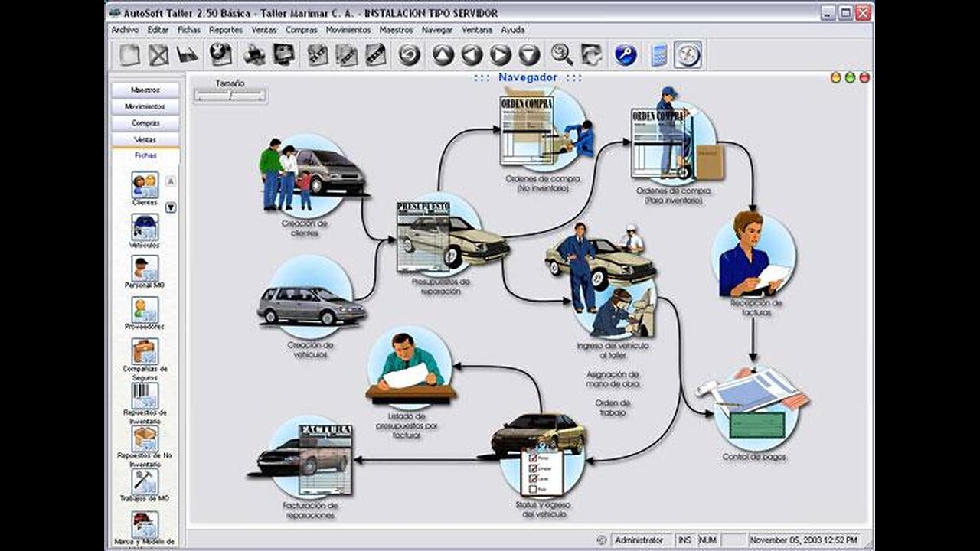Adjust the Tamaño size slider
This screenshot has width=980, height=551.
pos(230,95)
